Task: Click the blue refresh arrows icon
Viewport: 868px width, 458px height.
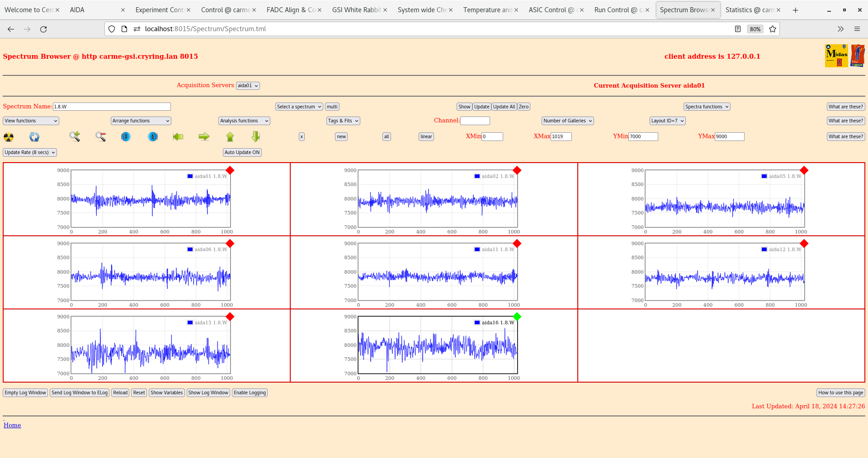Action: (34, 137)
